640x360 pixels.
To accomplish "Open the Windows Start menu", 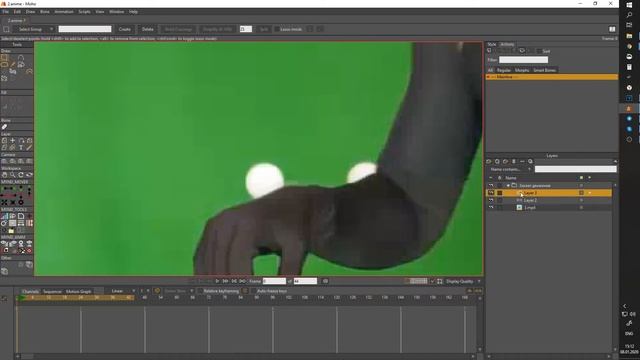I will point(629,4).
